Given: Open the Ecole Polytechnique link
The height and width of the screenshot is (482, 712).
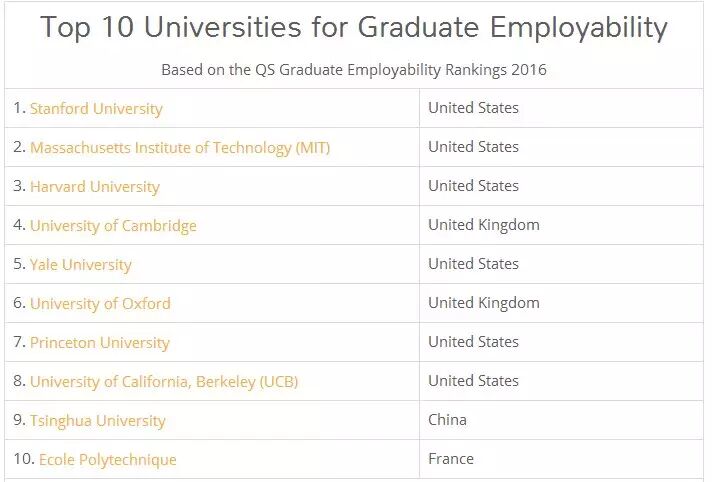Looking at the screenshot, I should [108, 459].
